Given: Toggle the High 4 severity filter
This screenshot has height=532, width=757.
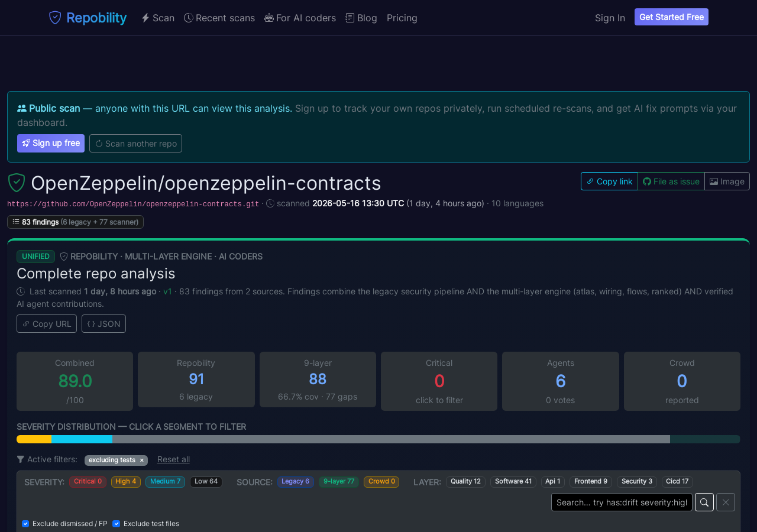Looking at the screenshot, I should [x=126, y=482].
